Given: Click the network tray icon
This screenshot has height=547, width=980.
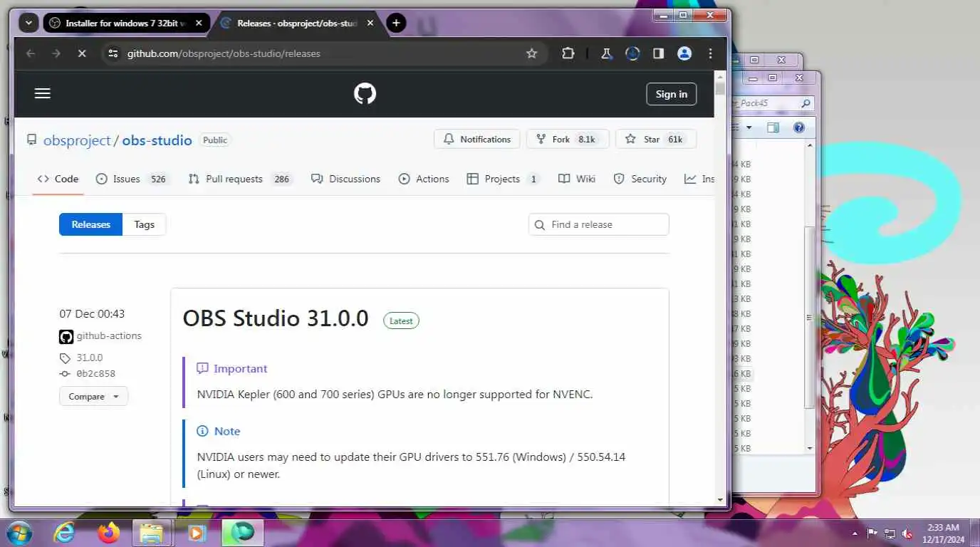Looking at the screenshot, I should [x=890, y=533].
